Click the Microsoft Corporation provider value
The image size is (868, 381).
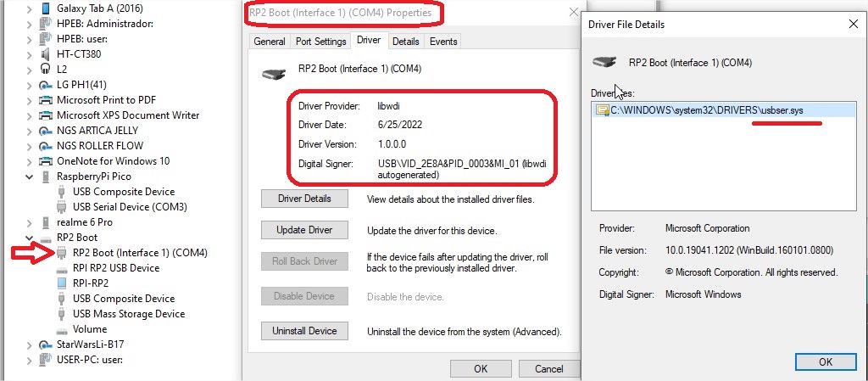click(x=708, y=228)
